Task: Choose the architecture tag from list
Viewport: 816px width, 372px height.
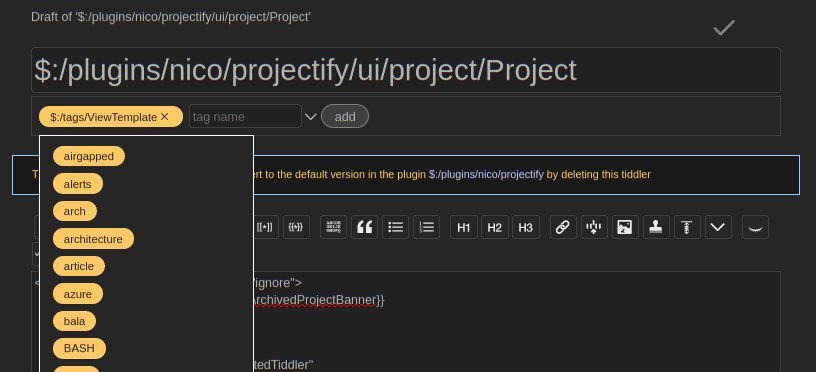Action: click(x=93, y=239)
